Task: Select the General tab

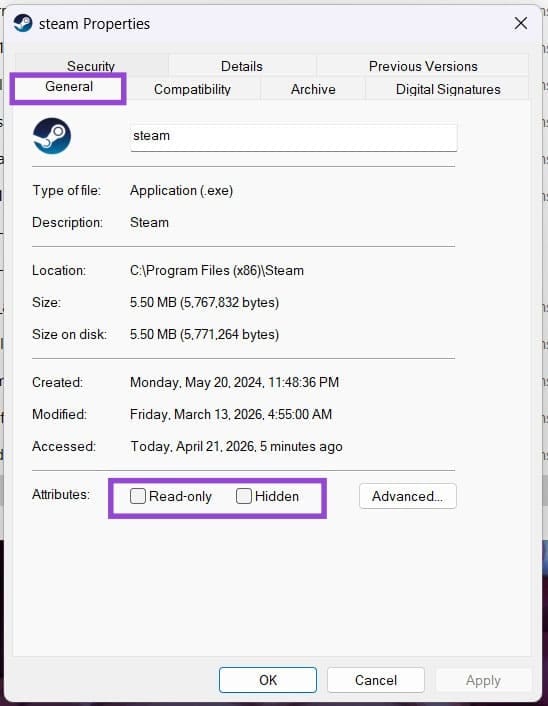Action: (x=69, y=86)
